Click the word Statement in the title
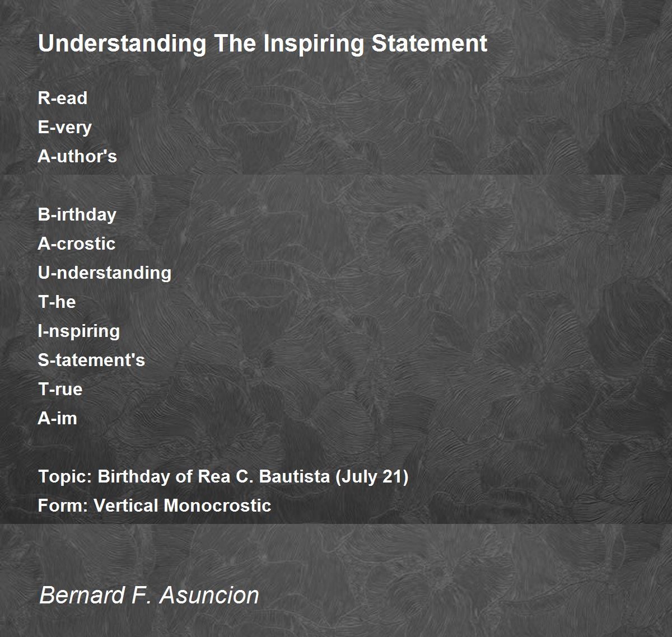 [x=430, y=44]
